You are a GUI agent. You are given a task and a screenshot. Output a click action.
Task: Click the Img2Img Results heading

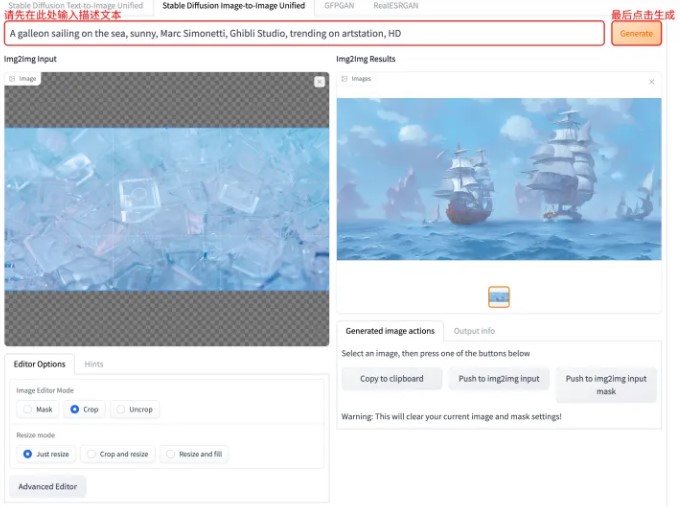[366, 59]
